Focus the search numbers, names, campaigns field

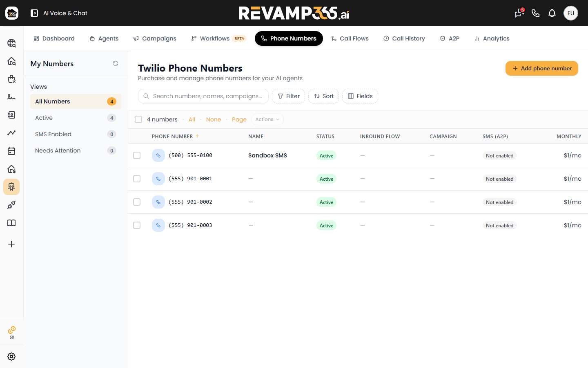pos(203,96)
